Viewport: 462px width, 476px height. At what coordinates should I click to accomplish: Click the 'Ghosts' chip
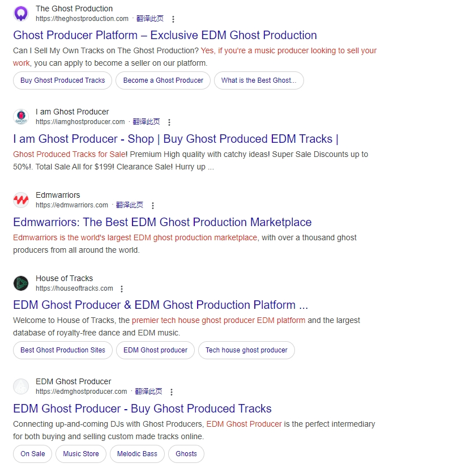186,454
